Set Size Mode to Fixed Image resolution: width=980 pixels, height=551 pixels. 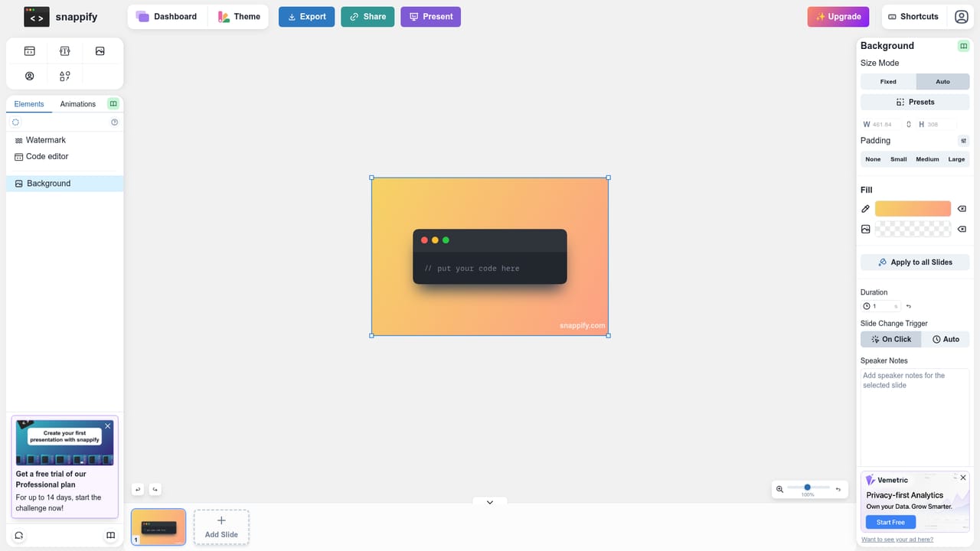[x=888, y=82]
